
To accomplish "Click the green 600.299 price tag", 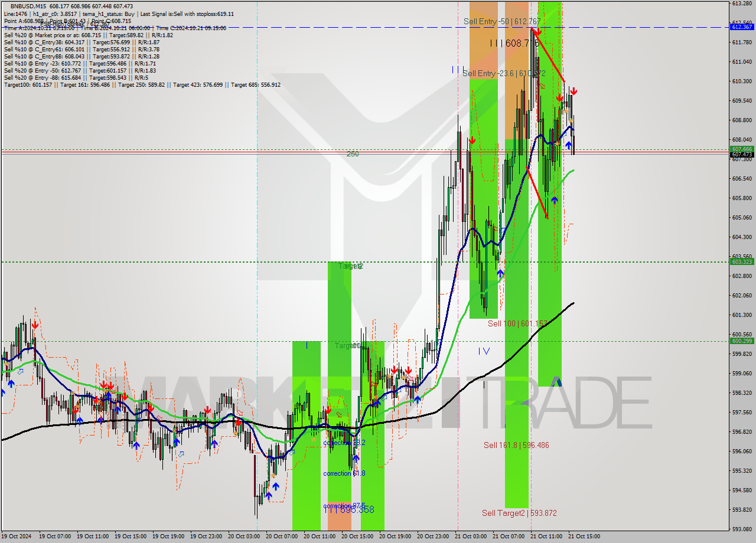I will 742,341.
